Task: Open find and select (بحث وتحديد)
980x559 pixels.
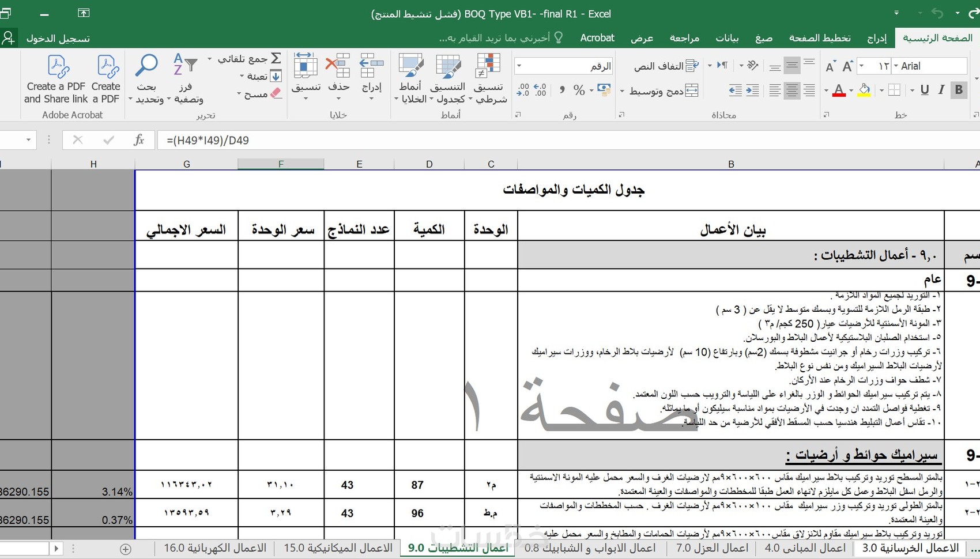Action: click(x=146, y=79)
